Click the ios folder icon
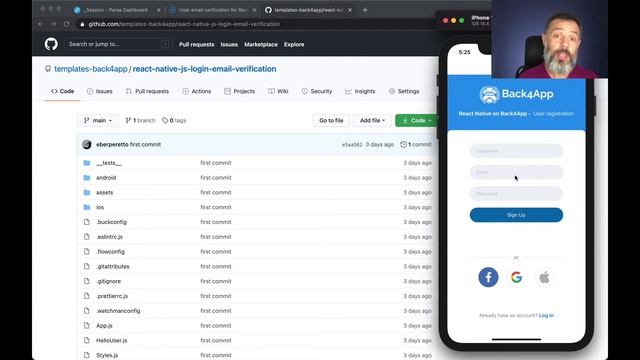Screen dimensions: 640x360 [87, 207]
